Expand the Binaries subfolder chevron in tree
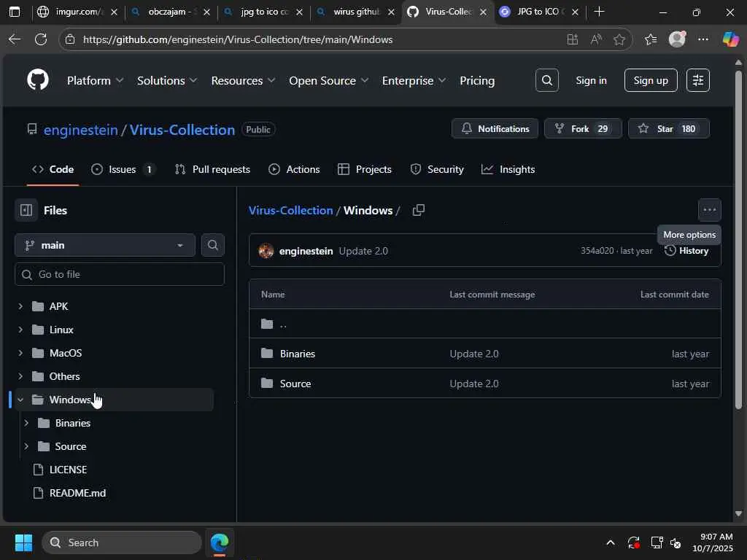 (x=26, y=423)
